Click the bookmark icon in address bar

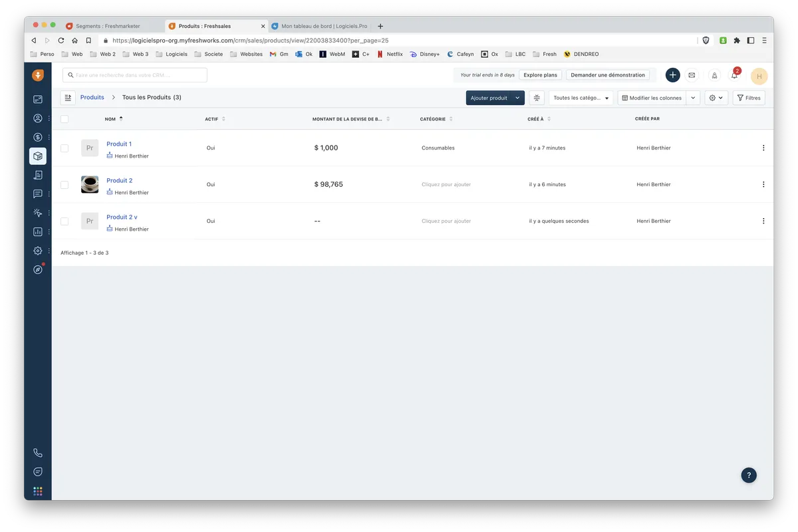tap(88, 41)
